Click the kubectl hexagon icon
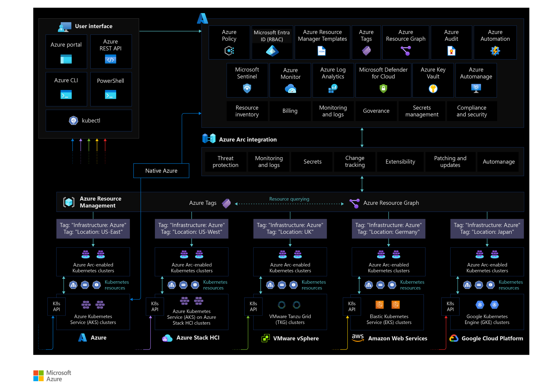Viewport: 560px width, 392px height. [x=73, y=120]
